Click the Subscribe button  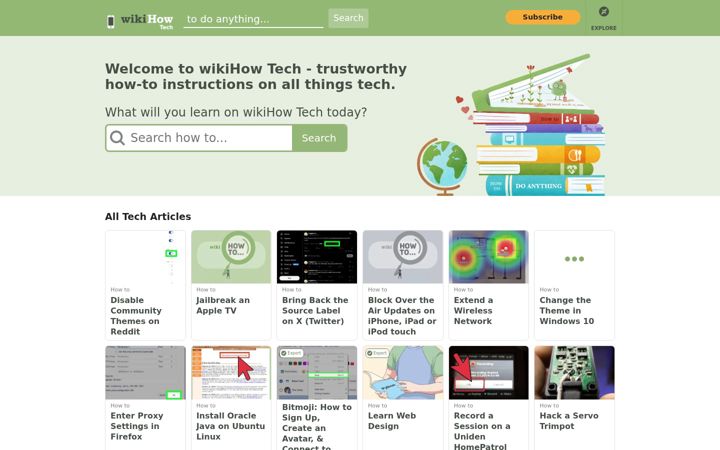point(542,17)
